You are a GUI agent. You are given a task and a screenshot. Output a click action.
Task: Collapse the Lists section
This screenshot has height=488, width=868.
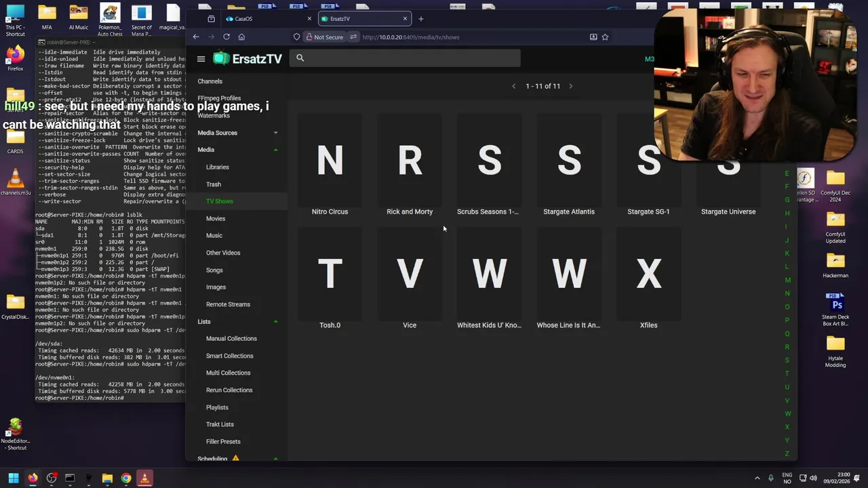238,322
